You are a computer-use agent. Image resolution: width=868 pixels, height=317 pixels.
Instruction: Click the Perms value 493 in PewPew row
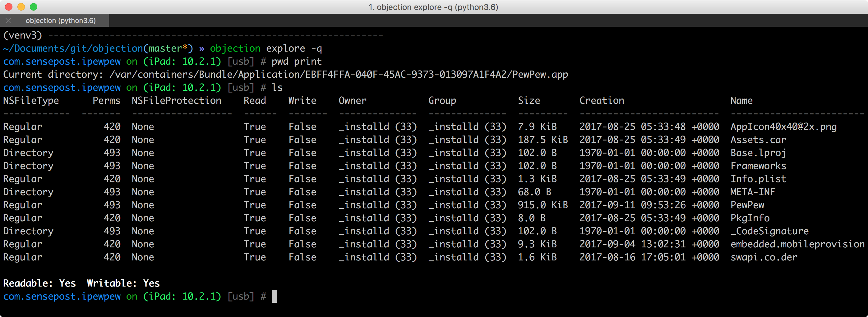[x=112, y=205]
